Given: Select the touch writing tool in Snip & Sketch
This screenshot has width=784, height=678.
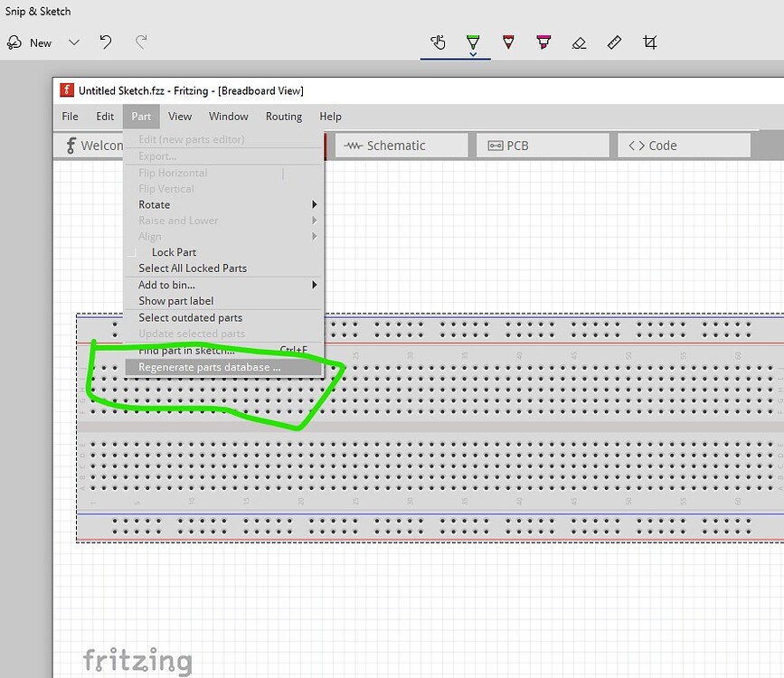Looking at the screenshot, I should pos(438,42).
